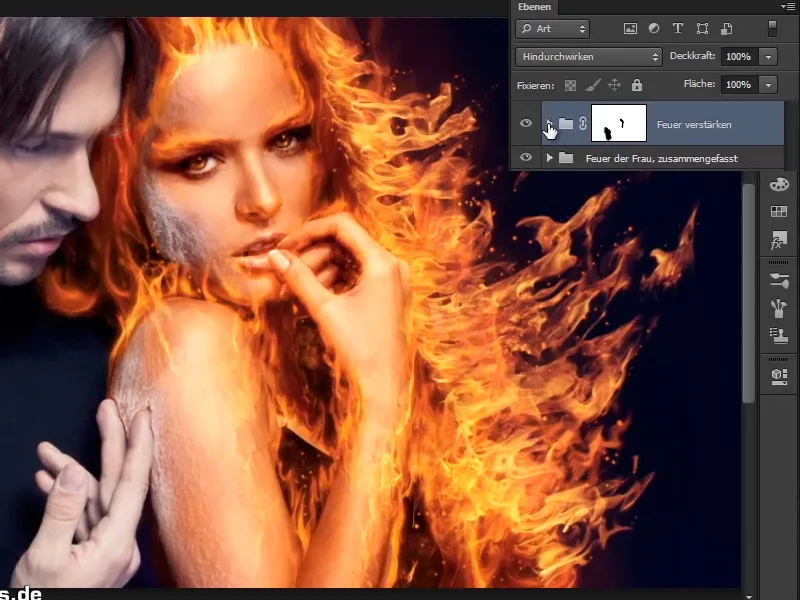Click the Deckkraft 100% value field
This screenshot has height=600, width=800.
(739, 57)
